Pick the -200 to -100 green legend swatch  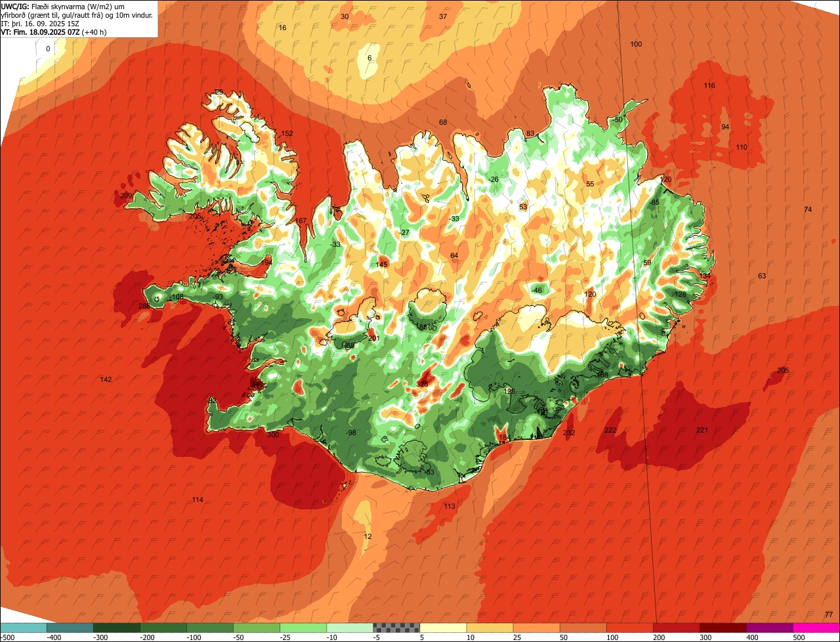(x=163, y=628)
